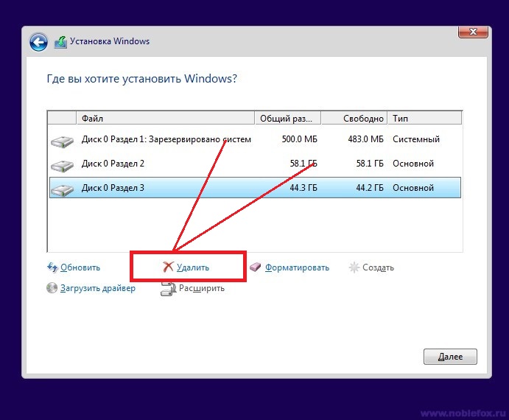This screenshot has height=420, width=509.
Task: Click the pink eraser format icon
Action: 255,267
